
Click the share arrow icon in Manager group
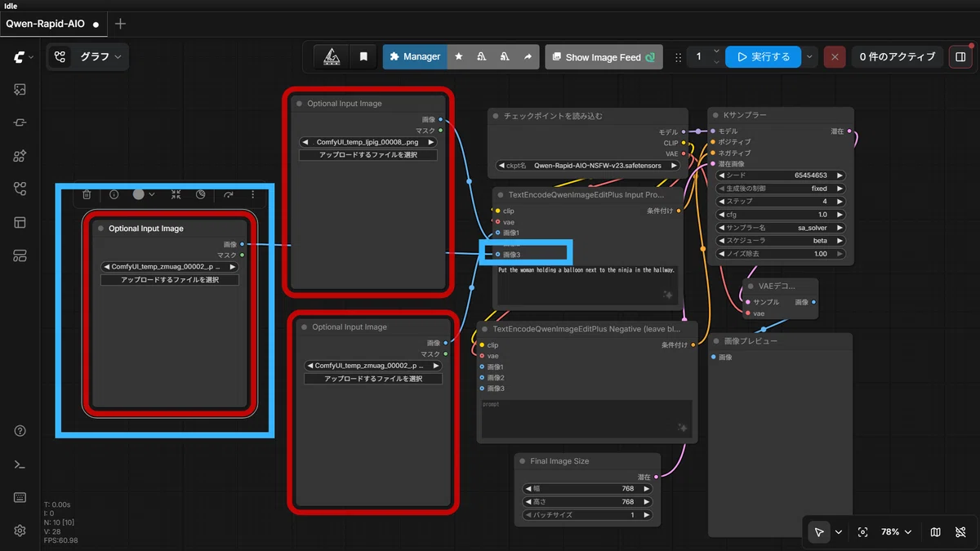(x=528, y=57)
